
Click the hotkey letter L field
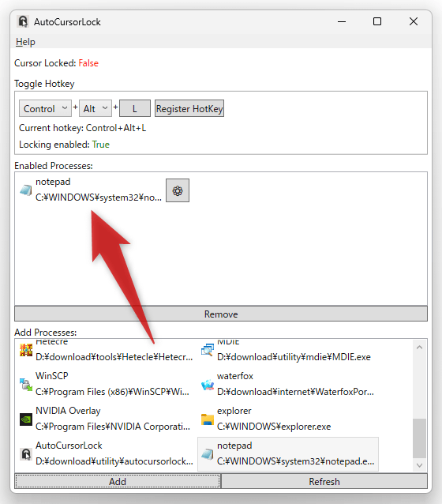coord(135,109)
